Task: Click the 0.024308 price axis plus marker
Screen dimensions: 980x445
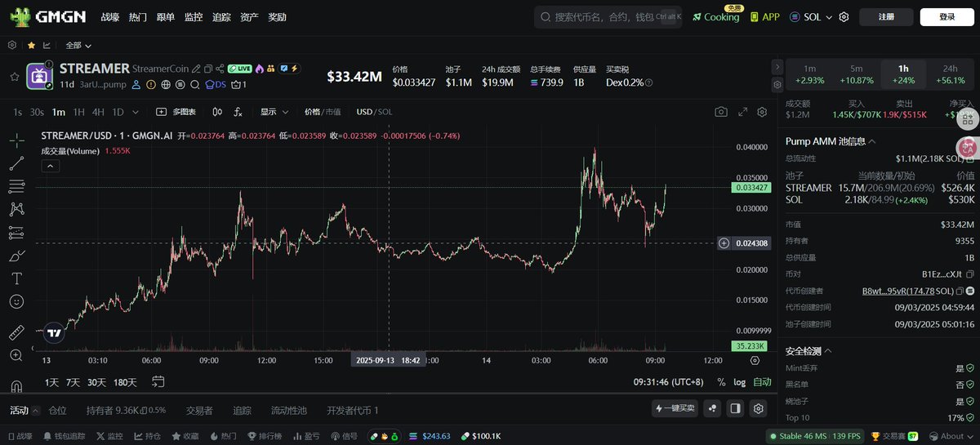Action: (x=724, y=243)
